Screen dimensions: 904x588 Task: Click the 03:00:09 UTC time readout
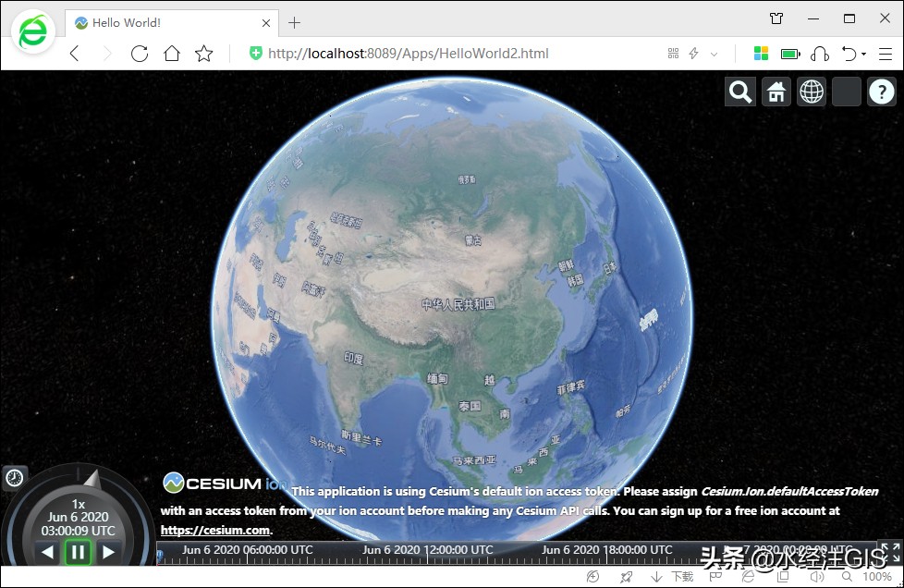click(x=78, y=531)
